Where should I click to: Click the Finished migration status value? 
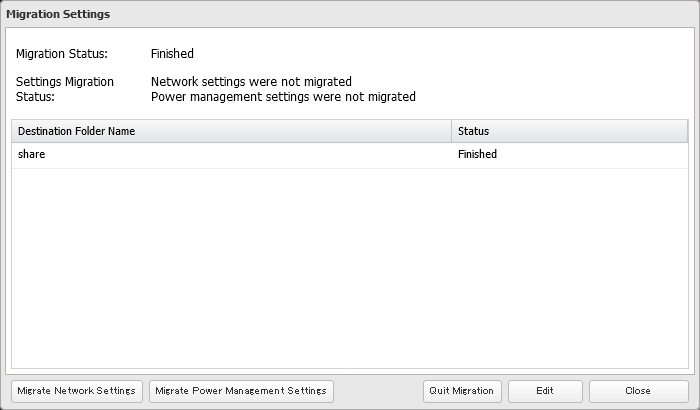click(x=172, y=53)
